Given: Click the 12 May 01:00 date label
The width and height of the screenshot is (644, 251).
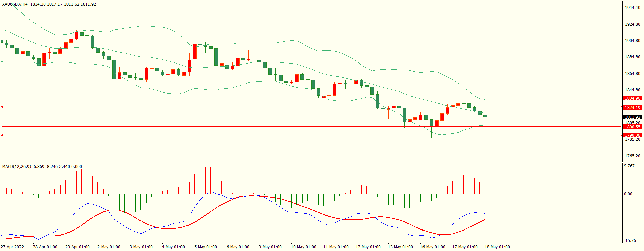Looking at the screenshot, I should (368, 247).
